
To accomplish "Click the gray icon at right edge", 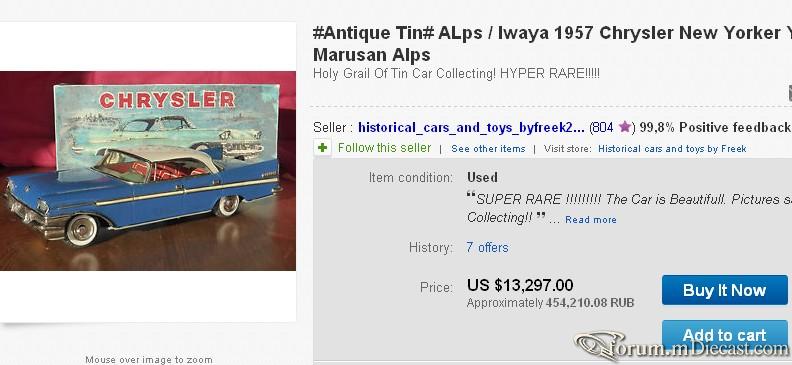I will (x=789, y=92).
